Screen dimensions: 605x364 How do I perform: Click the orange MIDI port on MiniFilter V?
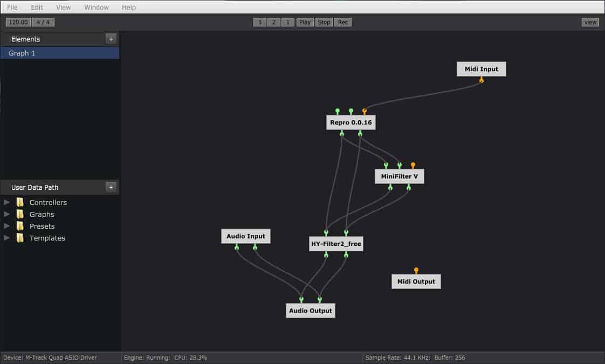click(x=413, y=165)
